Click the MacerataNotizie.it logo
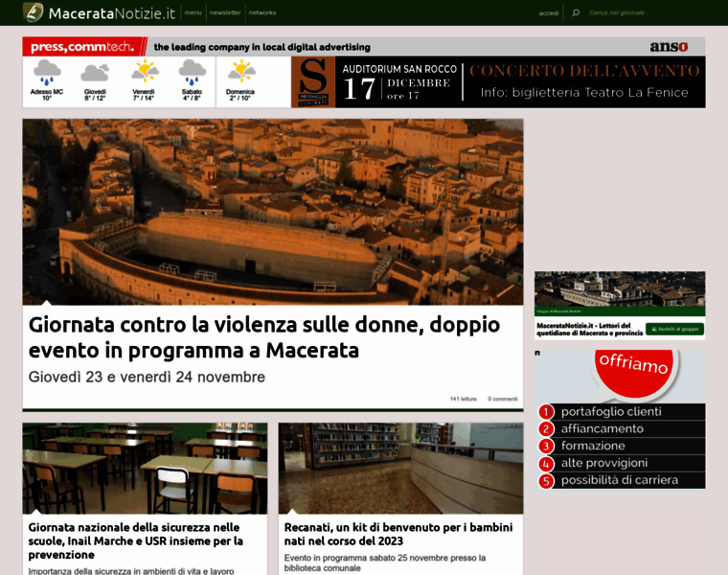 click(100, 12)
